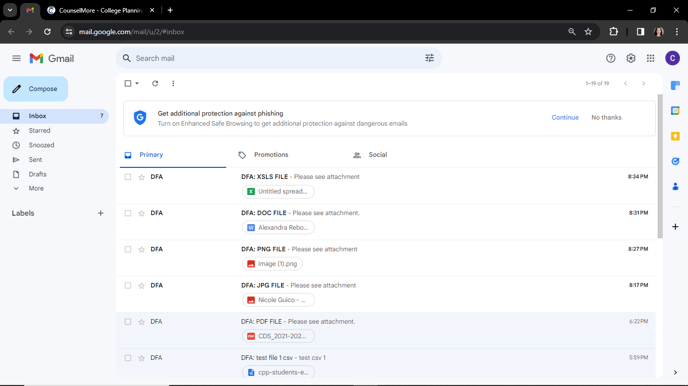Click the Compose button

[x=36, y=89]
